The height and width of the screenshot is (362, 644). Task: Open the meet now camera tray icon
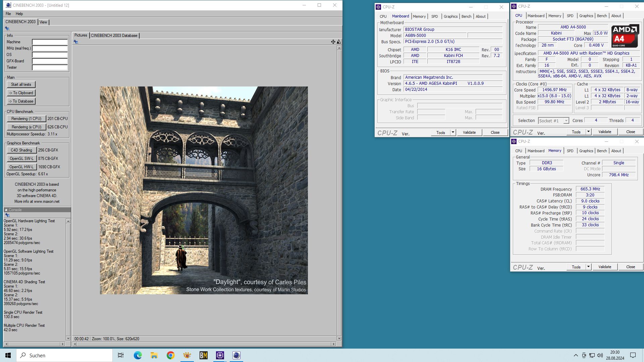[584, 355]
